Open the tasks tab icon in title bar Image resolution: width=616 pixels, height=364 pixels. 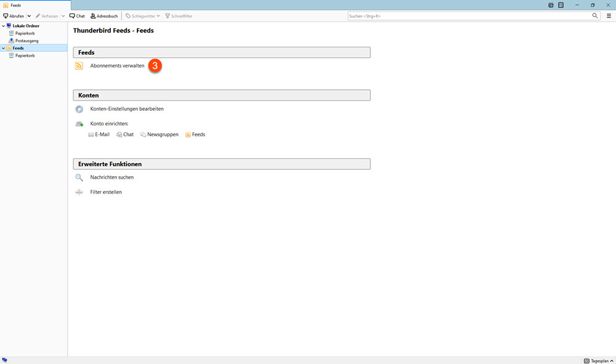coord(561,5)
